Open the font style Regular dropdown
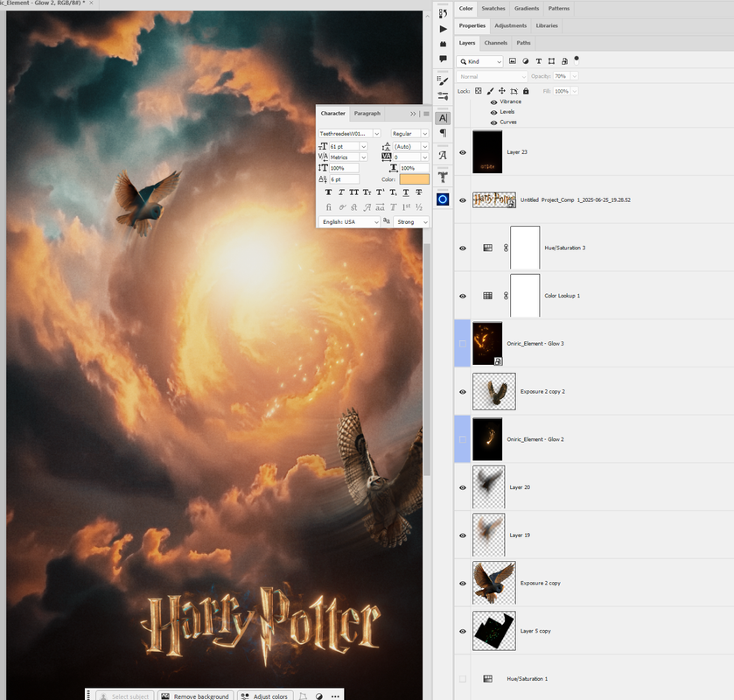 pos(424,134)
